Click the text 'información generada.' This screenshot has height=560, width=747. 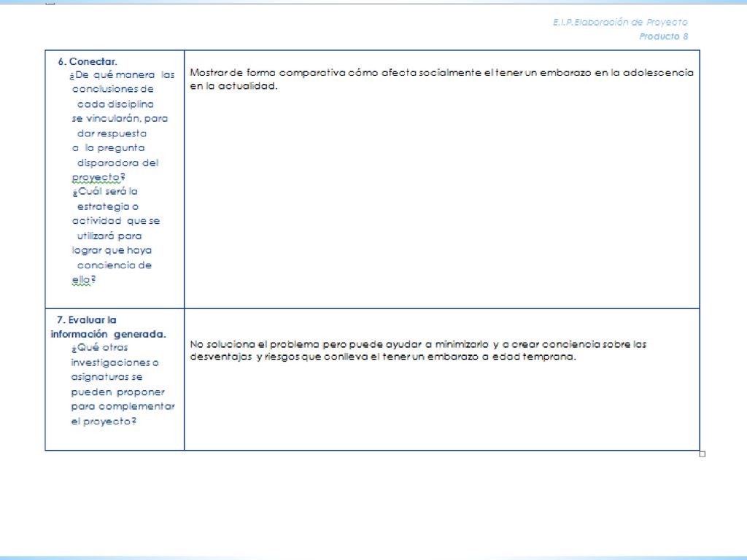pyautogui.click(x=108, y=334)
